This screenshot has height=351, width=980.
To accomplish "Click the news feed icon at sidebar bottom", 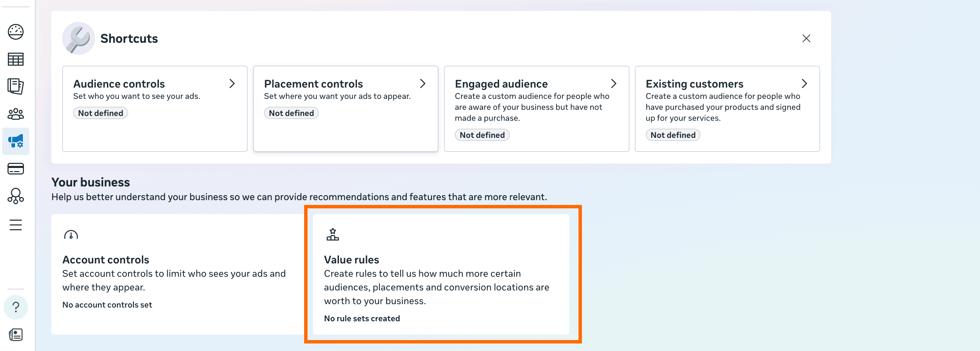I will (16, 335).
